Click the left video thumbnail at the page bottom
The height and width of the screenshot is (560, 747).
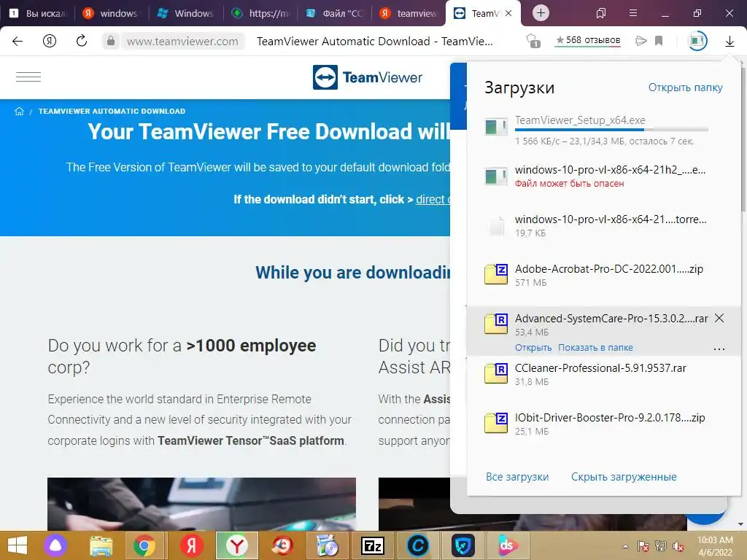[201, 504]
